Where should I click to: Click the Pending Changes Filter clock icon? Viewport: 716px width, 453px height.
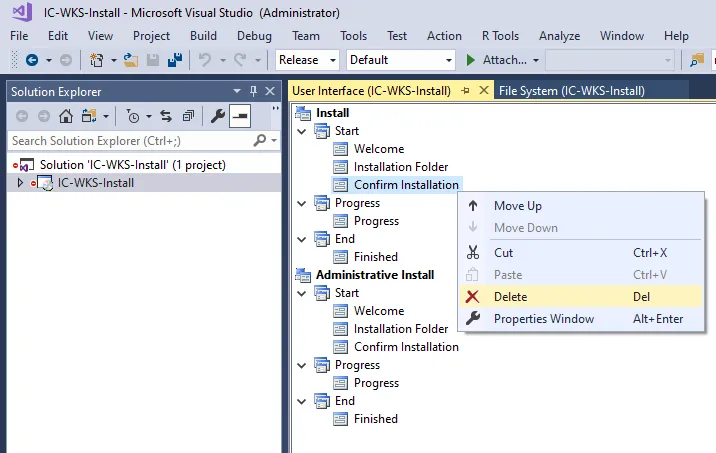[x=133, y=117]
